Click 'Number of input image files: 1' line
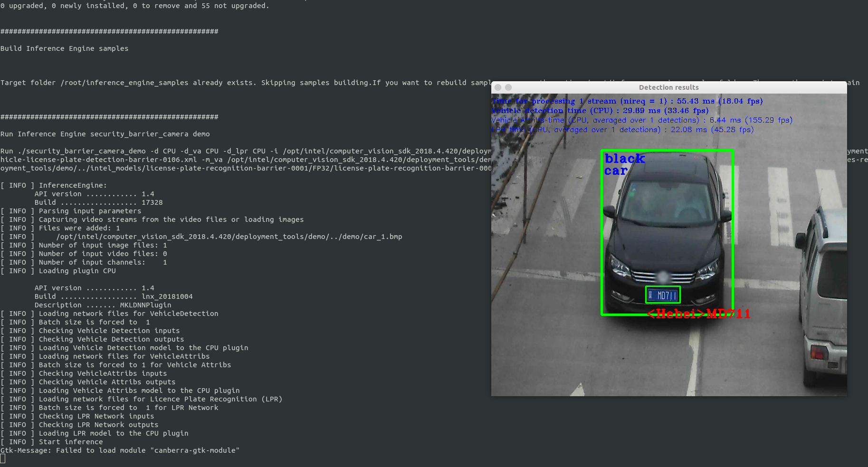This screenshot has width=868, height=467. tap(84, 245)
